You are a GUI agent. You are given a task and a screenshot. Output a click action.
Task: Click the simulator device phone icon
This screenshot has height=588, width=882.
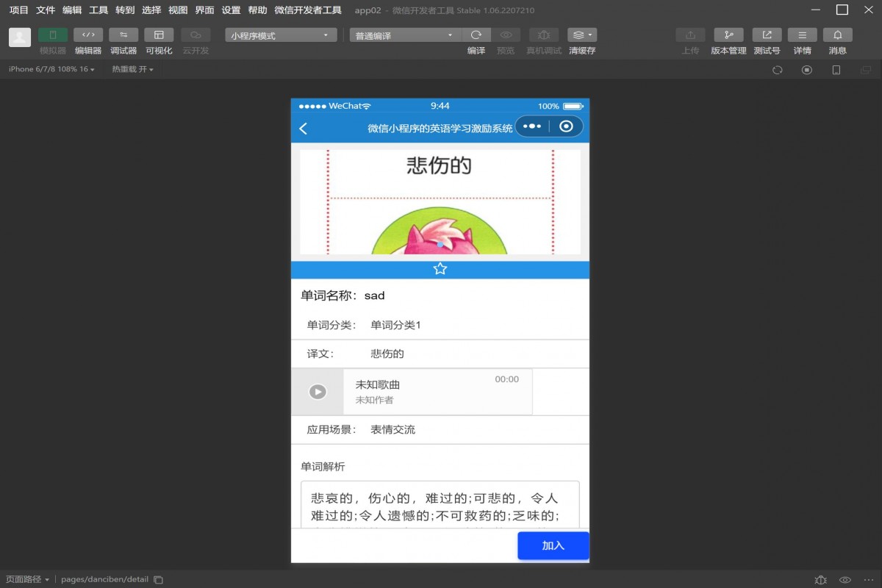tap(836, 70)
